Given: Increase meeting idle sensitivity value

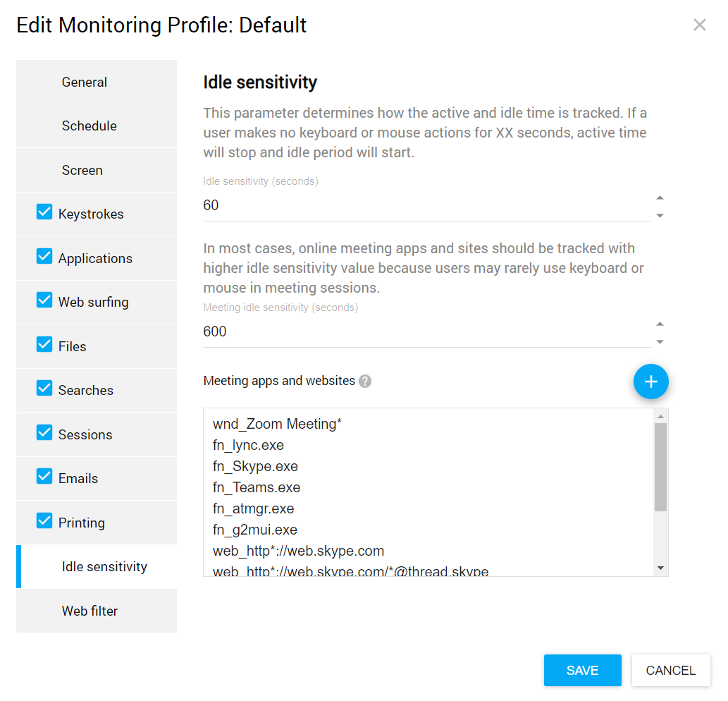Looking at the screenshot, I should [660, 324].
